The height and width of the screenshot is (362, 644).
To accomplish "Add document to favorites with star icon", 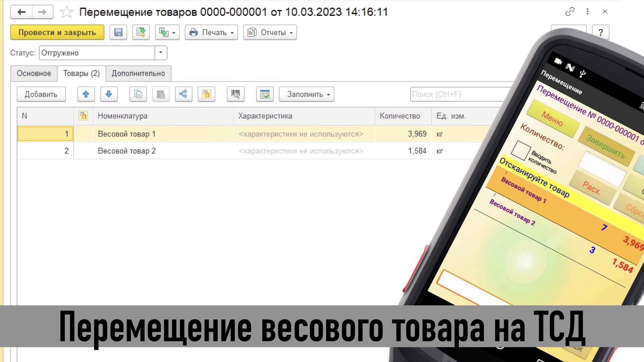I will [x=66, y=12].
